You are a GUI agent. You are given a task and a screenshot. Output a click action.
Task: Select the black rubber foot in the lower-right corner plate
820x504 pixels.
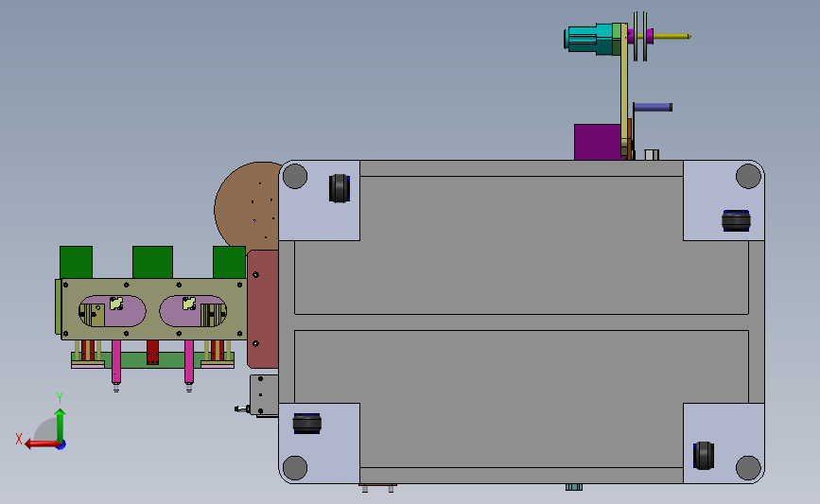point(704,456)
